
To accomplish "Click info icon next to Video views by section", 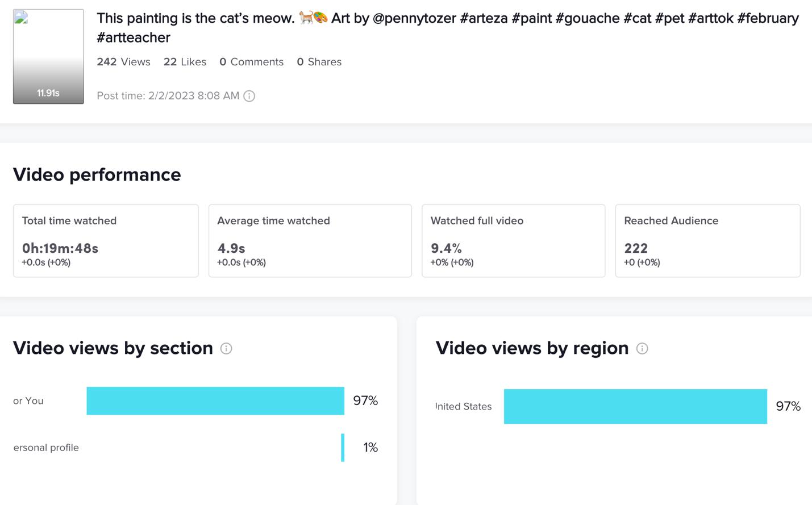I will click(226, 348).
